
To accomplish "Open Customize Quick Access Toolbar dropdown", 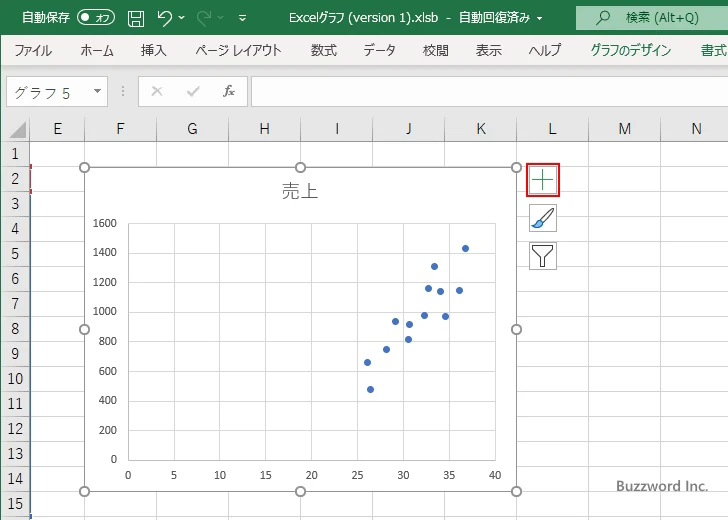I will coord(242,18).
